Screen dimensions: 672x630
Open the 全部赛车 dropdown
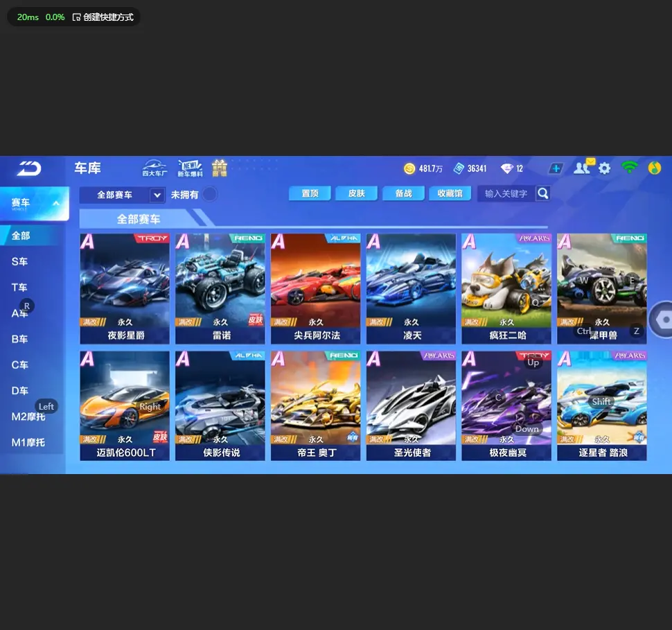pos(122,195)
